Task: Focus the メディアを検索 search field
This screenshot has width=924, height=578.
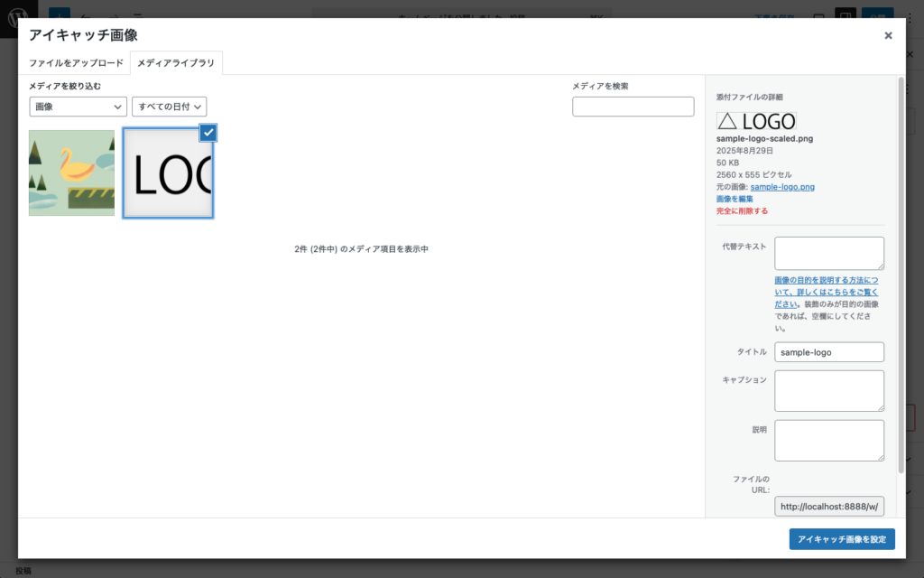Action: [633, 107]
